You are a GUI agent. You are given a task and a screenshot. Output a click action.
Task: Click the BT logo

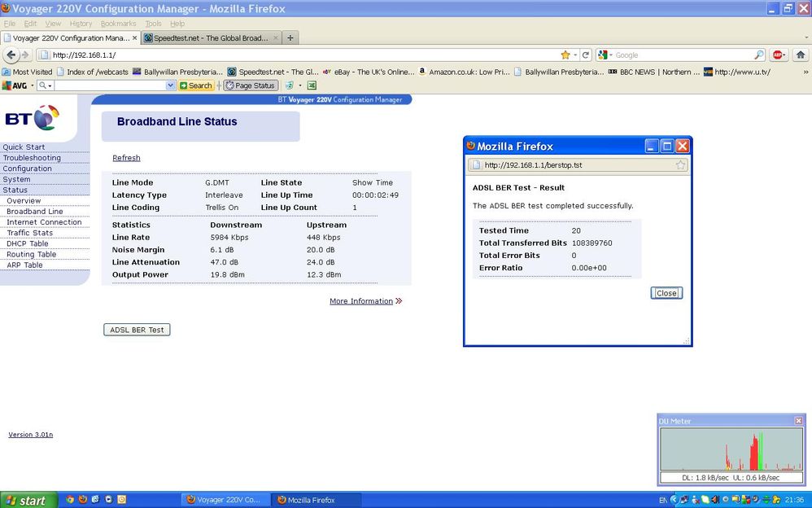(32, 118)
